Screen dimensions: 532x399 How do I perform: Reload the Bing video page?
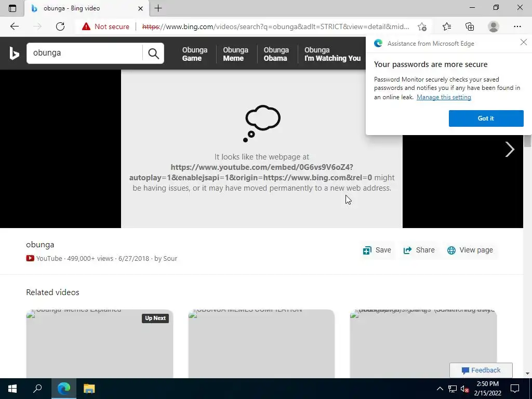point(60,26)
